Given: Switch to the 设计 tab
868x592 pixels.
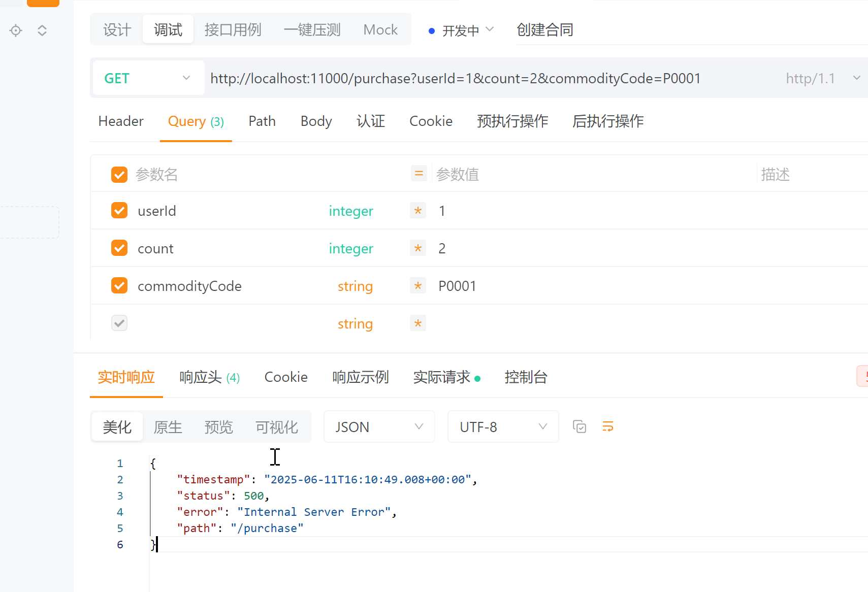Looking at the screenshot, I should 117,29.
